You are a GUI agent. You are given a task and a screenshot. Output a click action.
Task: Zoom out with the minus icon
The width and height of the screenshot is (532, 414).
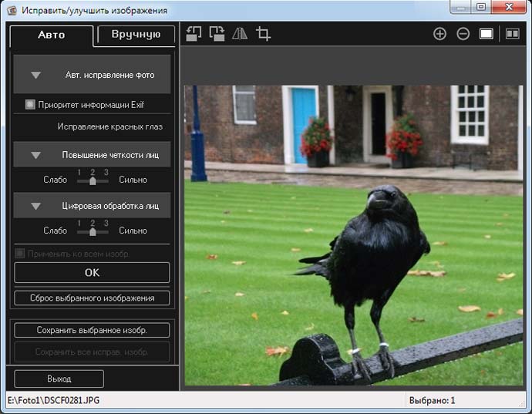463,34
